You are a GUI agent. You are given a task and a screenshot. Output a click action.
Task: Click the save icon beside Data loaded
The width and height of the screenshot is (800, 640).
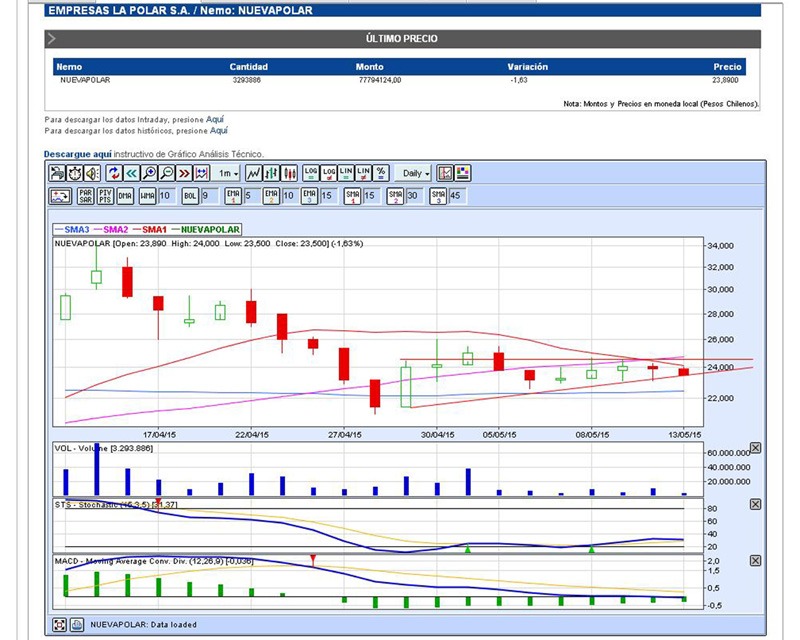(77, 624)
